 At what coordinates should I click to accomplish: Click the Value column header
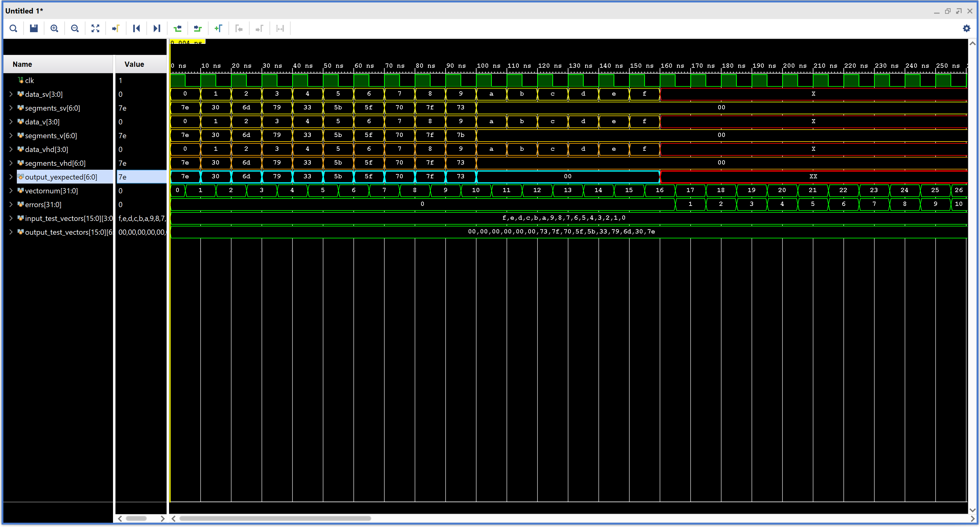tap(134, 64)
